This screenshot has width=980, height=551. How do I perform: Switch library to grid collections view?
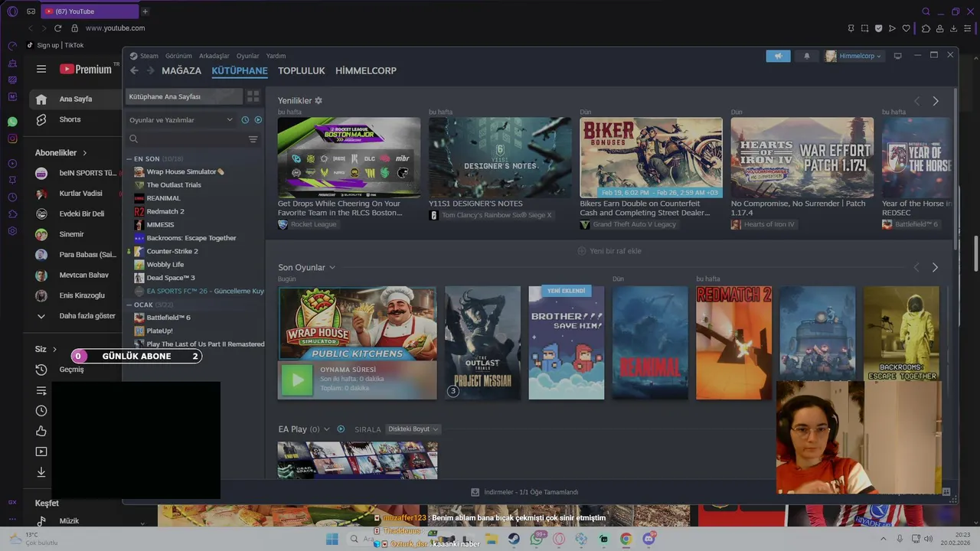[253, 96]
